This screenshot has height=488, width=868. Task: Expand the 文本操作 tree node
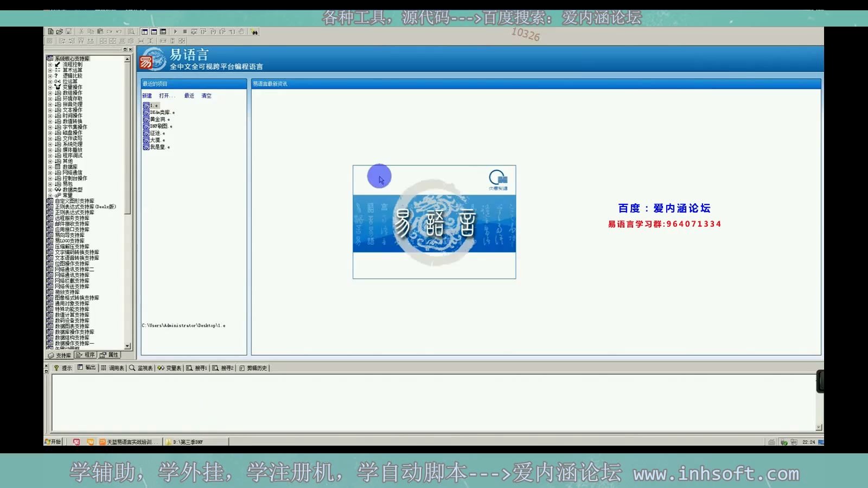pos(50,110)
